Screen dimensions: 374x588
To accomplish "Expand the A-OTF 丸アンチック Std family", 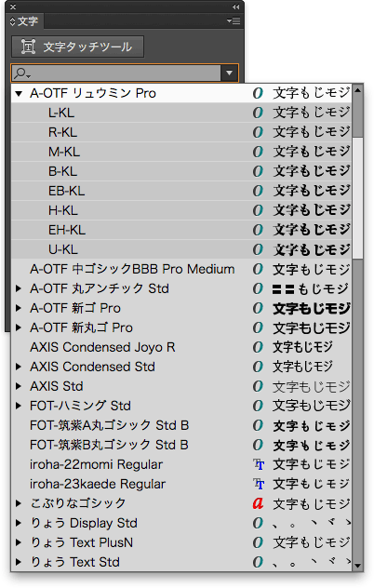I will pos(18,288).
